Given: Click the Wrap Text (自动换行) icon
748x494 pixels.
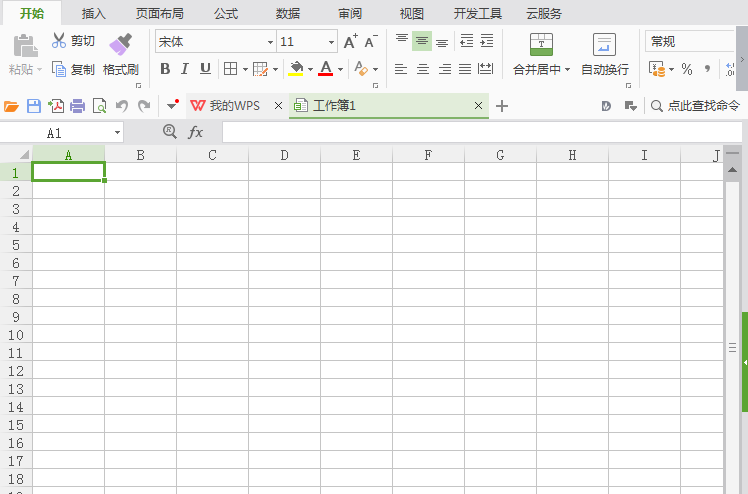Looking at the screenshot, I should (604, 44).
